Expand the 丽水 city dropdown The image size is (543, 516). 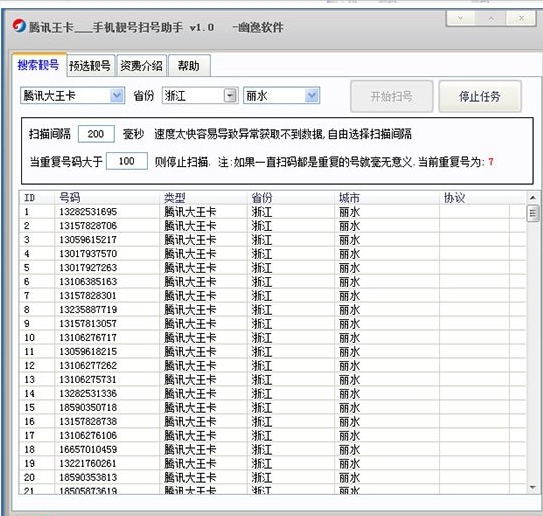click(312, 96)
